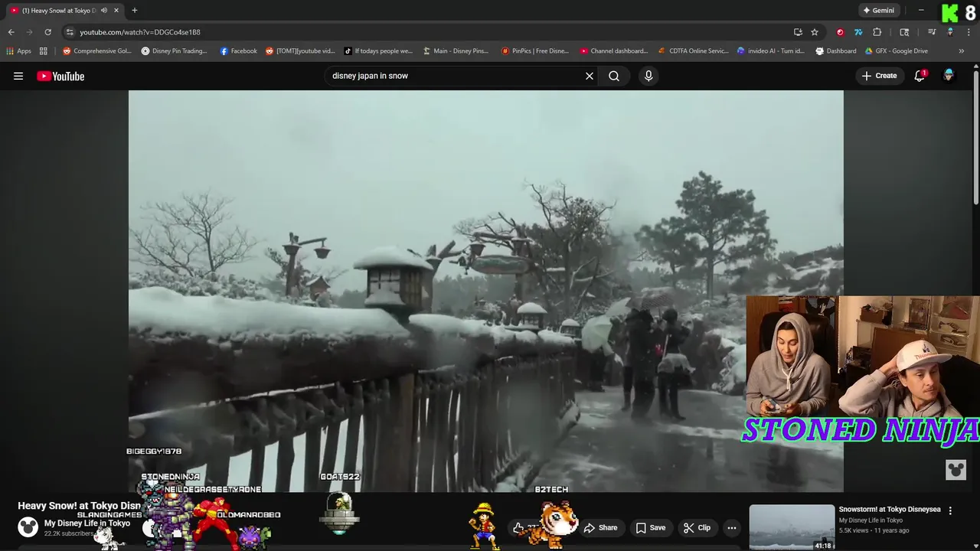
Task: Open the media controls toolbar icon
Action: 932,32
